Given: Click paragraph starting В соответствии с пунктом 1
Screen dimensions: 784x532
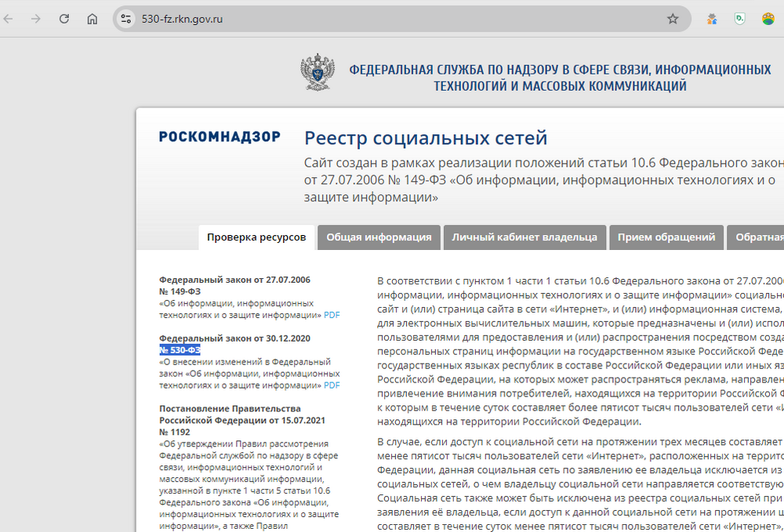Looking at the screenshot, I should (580, 351).
